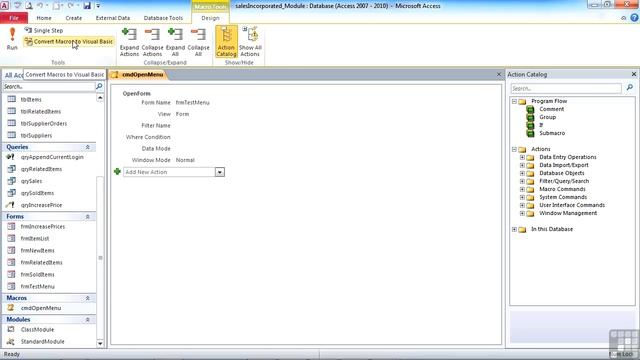Viewport: 640px width, 360px height.
Task: Select tblRelatedItems table
Action: click(41, 111)
